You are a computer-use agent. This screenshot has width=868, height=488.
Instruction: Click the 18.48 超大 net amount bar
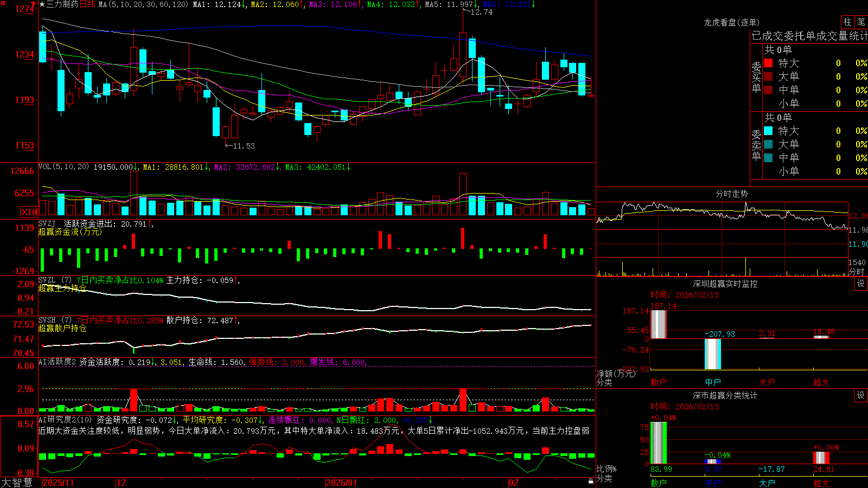click(x=821, y=337)
